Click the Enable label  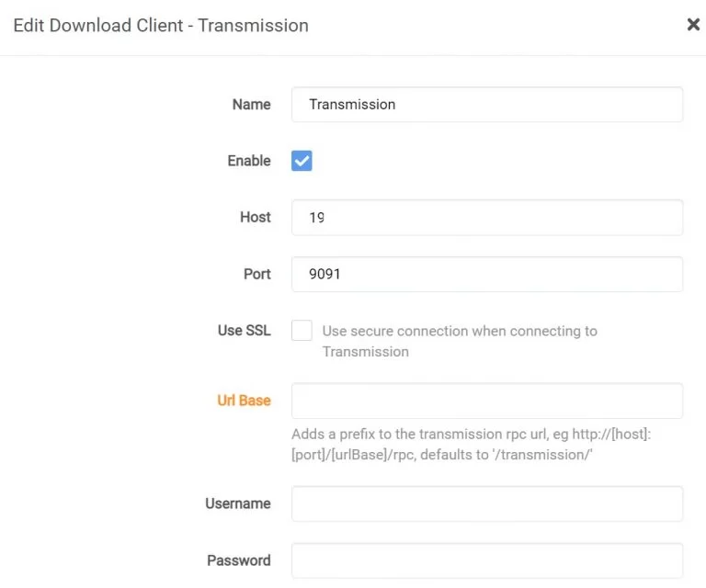pyautogui.click(x=249, y=161)
